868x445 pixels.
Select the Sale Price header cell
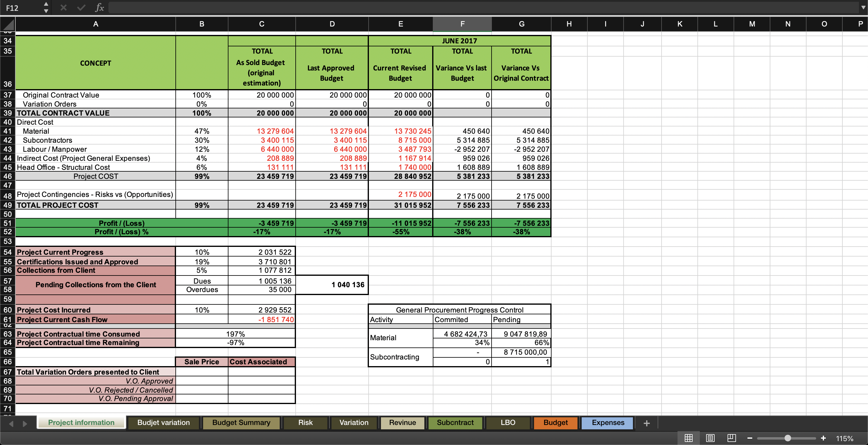coord(202,362)
